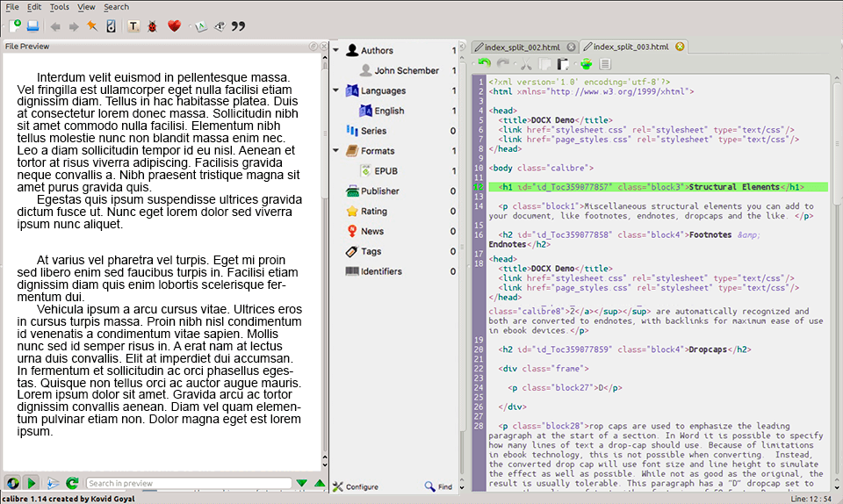Toggle auto-sync preview globe button
This screenshot has width=843, height=504.
[12, 483]
